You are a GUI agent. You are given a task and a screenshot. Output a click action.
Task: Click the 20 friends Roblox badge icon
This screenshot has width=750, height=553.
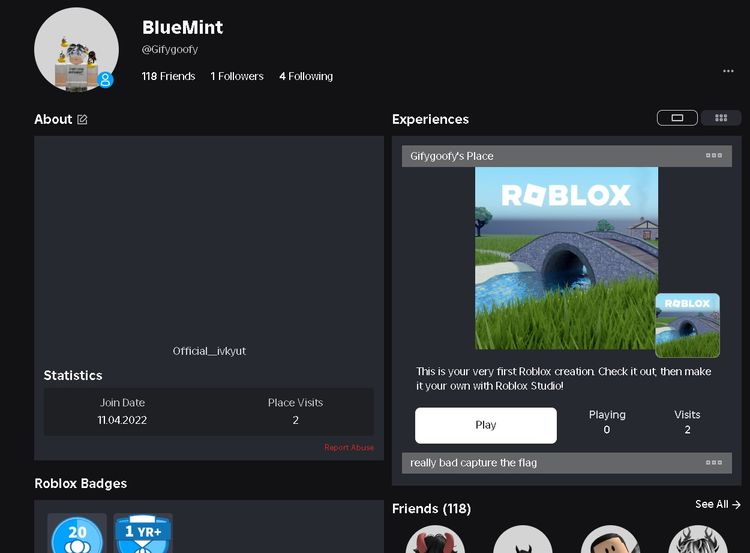tap(77, 534)
